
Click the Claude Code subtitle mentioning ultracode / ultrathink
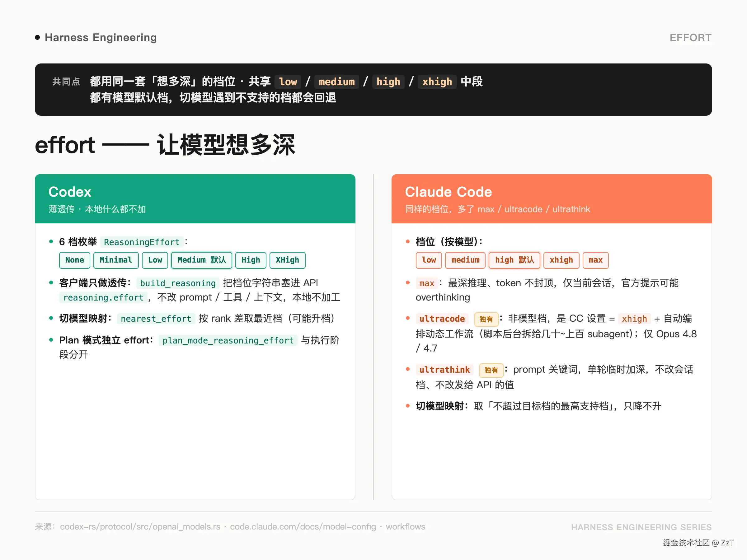click(497, 209)
